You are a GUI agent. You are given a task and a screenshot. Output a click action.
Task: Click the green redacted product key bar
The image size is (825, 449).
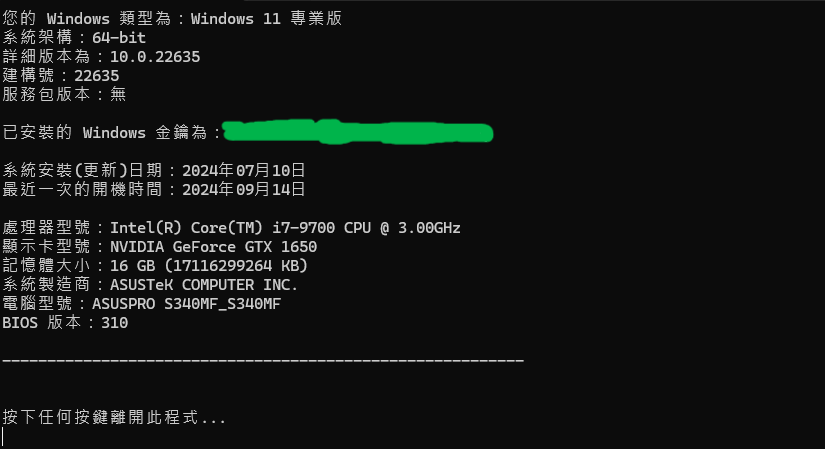click(x=357, y=132)
